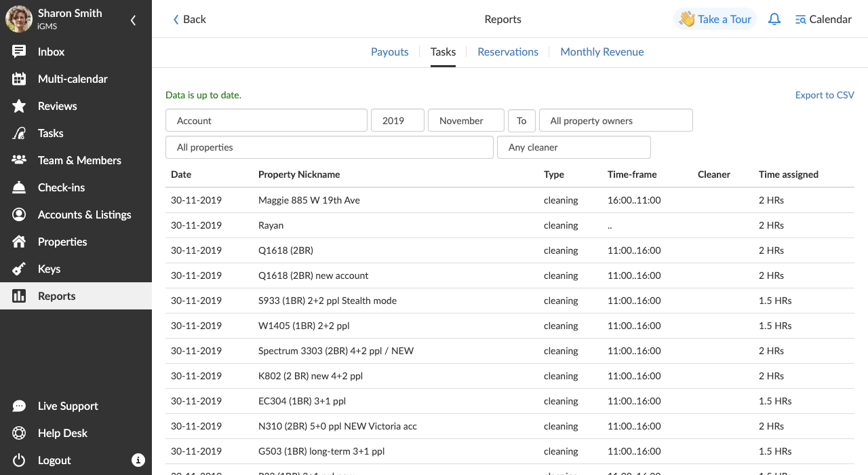Click the Multi-calendar grid icon

19,79
